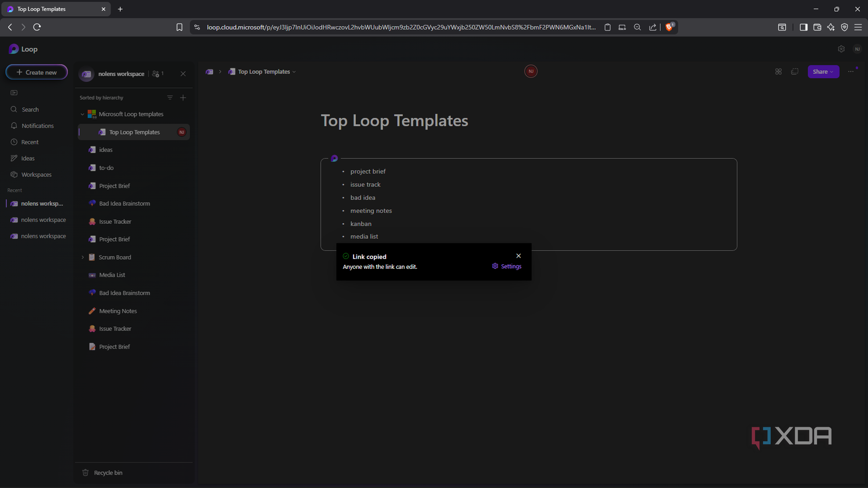Click the "project brief" bullet text
The height and width of the screenshot is (488, 868).
(x=368, y=171)
